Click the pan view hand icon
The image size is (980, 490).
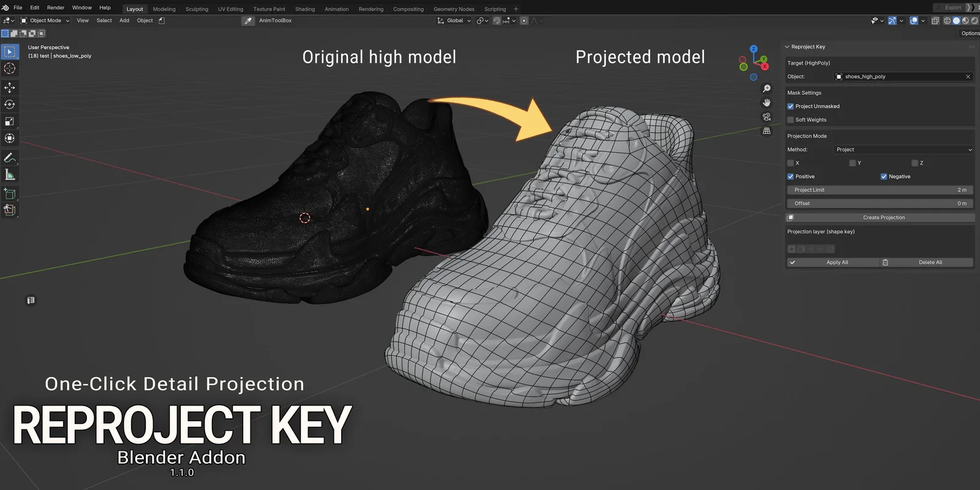[766, 103]
